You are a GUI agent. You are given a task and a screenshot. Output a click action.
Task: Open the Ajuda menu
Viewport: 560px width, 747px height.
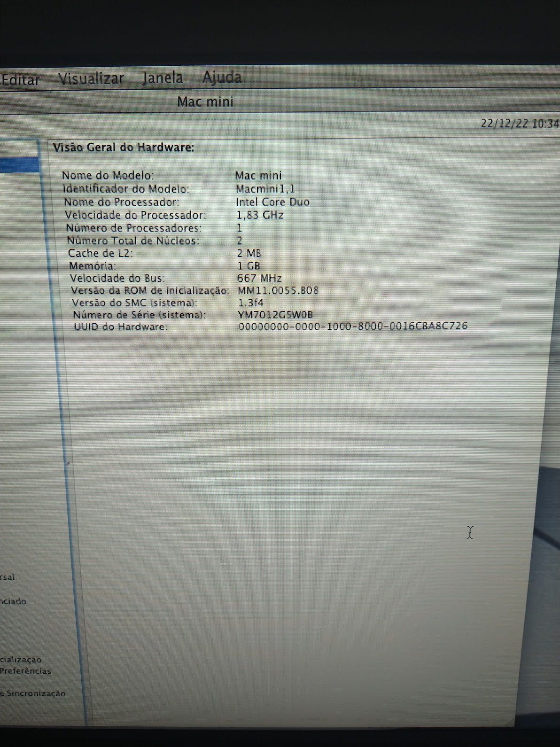click(x=222, y=77)
